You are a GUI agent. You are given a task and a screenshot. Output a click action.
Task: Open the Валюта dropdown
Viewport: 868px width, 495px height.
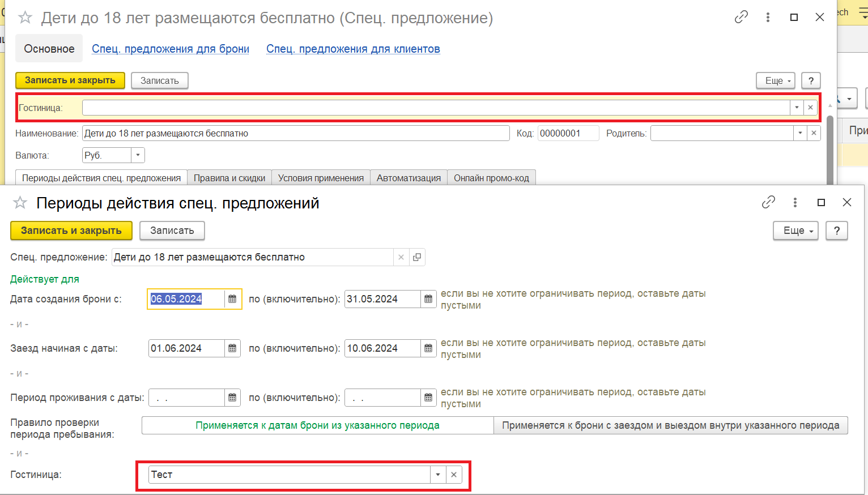pyautogui.click(x=138, y=155)
